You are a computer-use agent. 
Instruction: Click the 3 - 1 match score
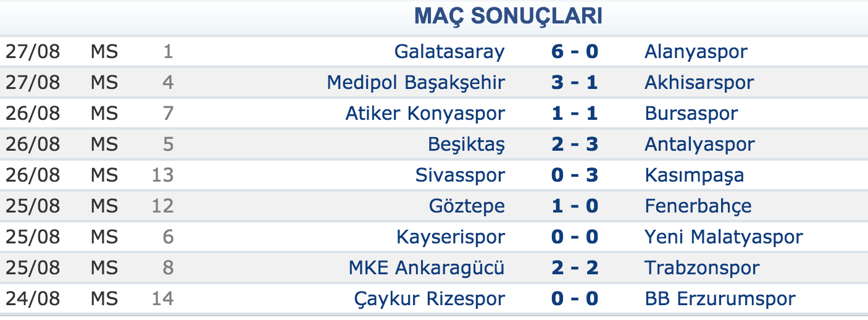click(x=575, y=82)
